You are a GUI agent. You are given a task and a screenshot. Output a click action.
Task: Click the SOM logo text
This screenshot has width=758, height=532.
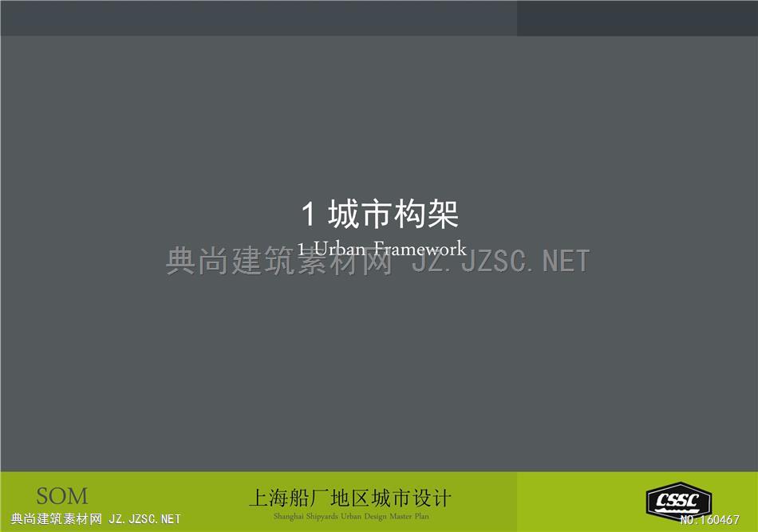[x=62, y=496]
